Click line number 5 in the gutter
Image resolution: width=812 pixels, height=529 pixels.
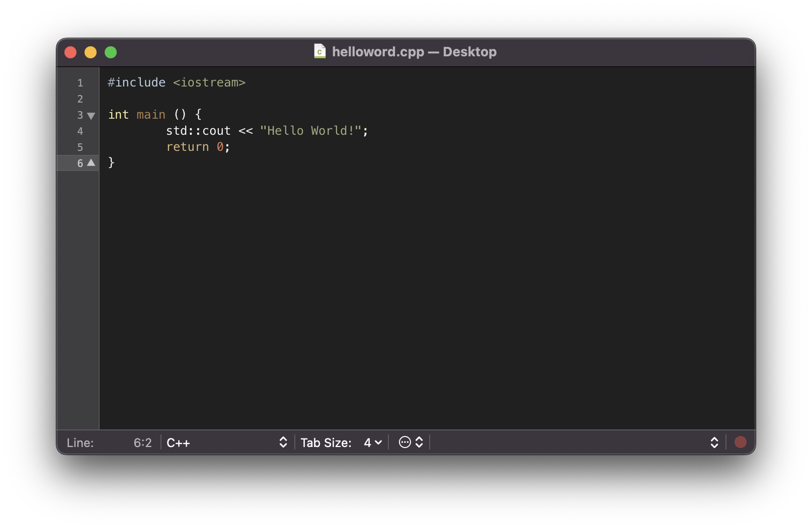click(x=80, y=147)
